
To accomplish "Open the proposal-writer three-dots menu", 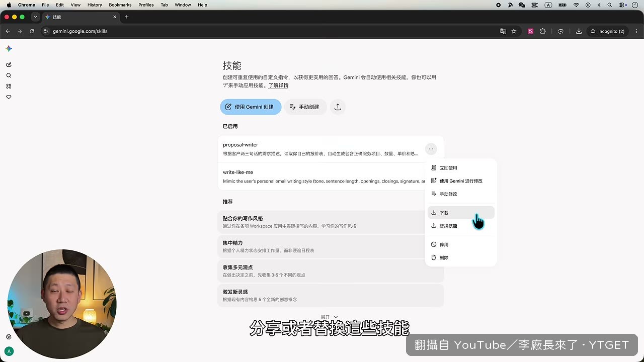I will [431, 149].
